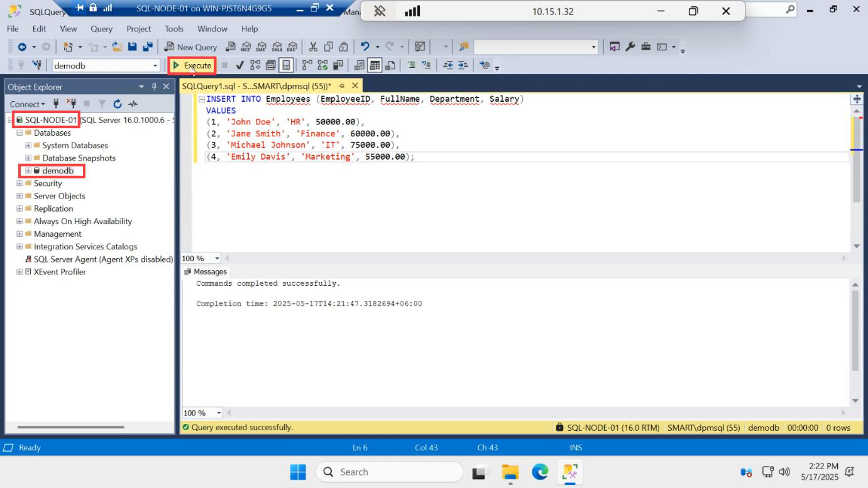This screenshot has width=868, height=488.
Task: Click the New Query toolbar button
Action: pos(190,46)
